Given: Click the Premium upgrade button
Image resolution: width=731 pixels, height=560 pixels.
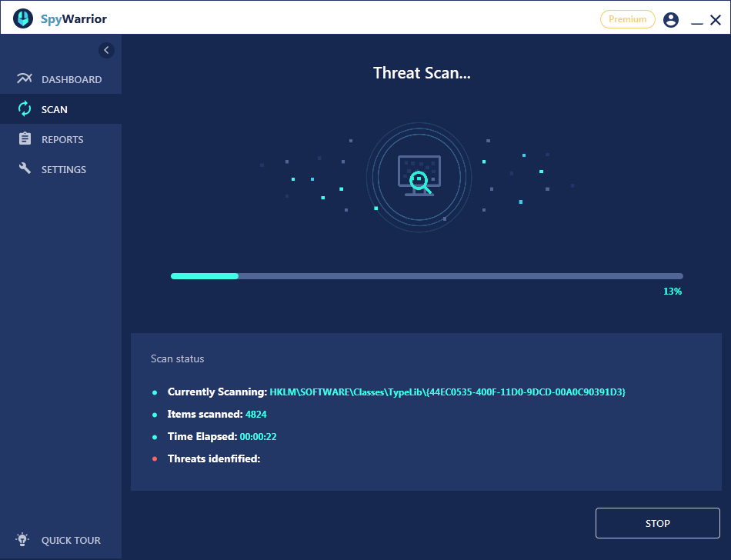Looking at the screenshot, I should click(x=627, y=19).
